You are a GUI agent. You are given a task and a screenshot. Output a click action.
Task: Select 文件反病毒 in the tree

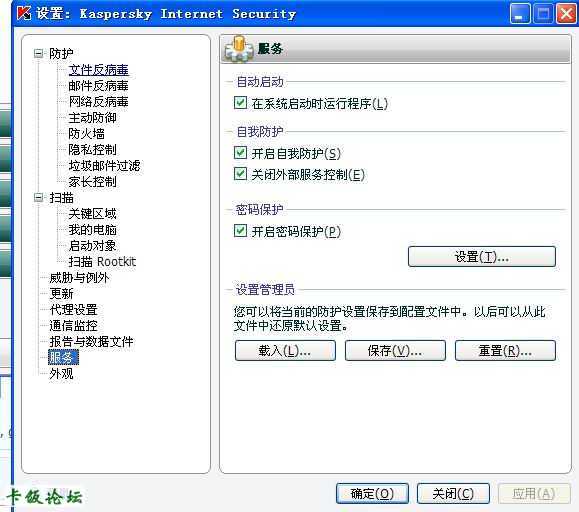tap(99, 70)
